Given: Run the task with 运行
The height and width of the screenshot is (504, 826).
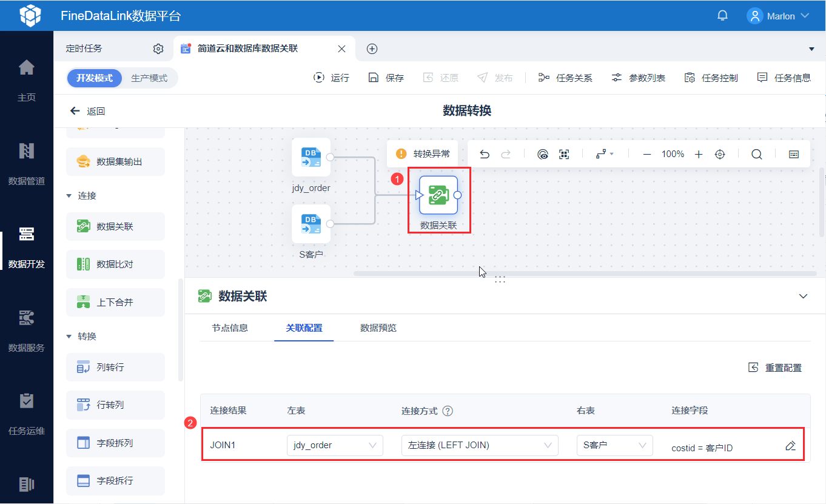Looking at the screenshot, I should pos(331,78).
